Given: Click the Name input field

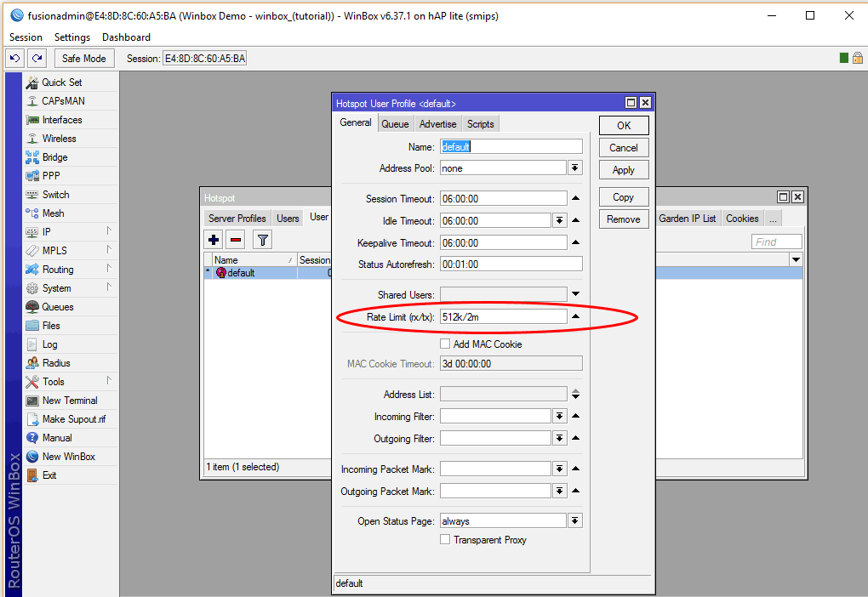Looking at the screenshot, I should [x=511, y=146].
